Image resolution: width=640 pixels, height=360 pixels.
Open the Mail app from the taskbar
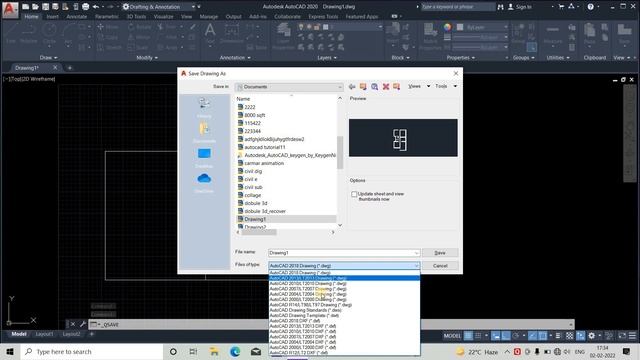pos(256,351)
